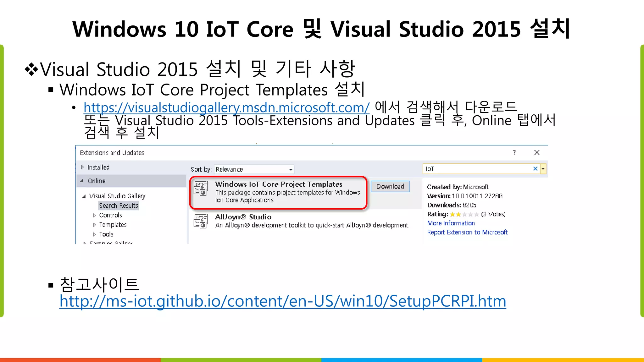
Task: Click Created by: Microsoft text
Action: pyautogui.click(x=458, y=187)
